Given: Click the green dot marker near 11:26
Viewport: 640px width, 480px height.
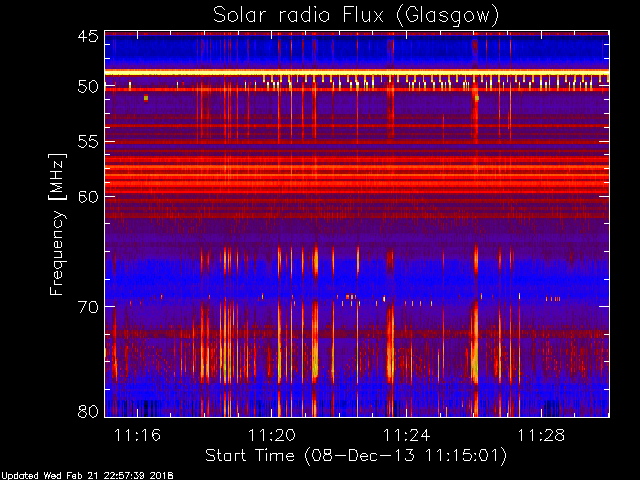Looking at the screenshot, I should click(477, 98).
